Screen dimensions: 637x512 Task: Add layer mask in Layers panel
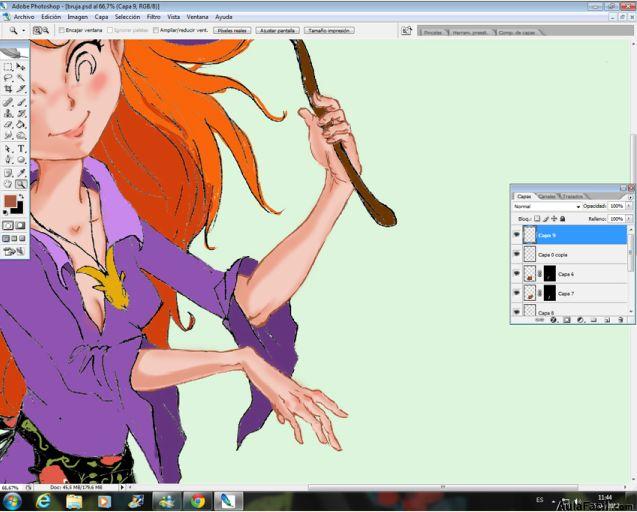(567, 320)
